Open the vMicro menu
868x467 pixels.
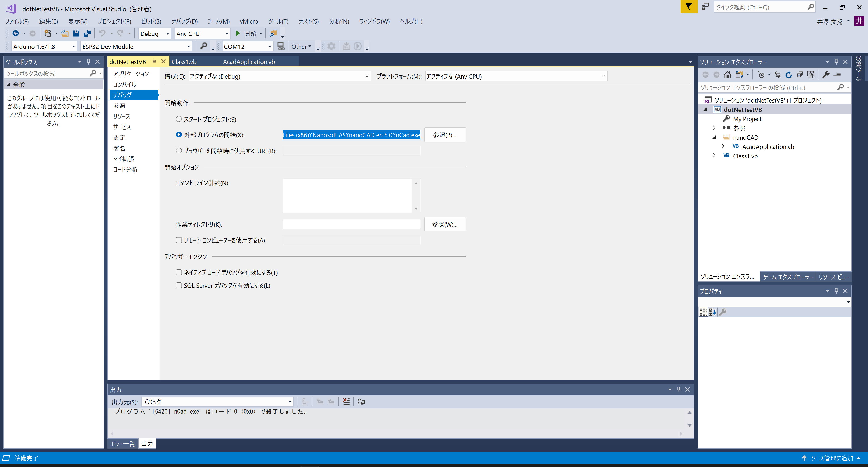pyautogui.click(x=249, y=21)
